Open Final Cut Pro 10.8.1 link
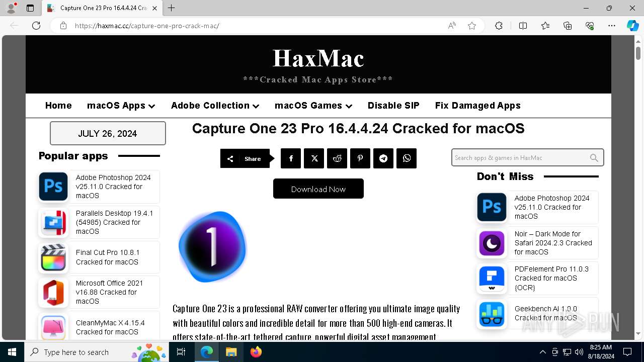Viewport: 644px width, 362px height. pyautogui.click(x=108, y=257)
